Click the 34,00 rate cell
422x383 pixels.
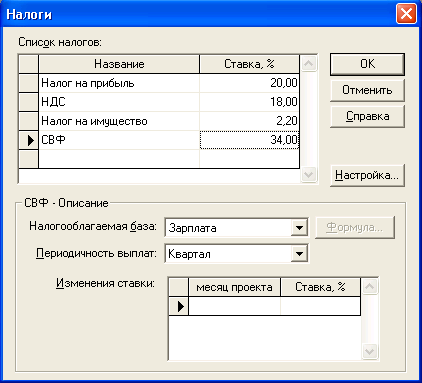pos(249,140)
